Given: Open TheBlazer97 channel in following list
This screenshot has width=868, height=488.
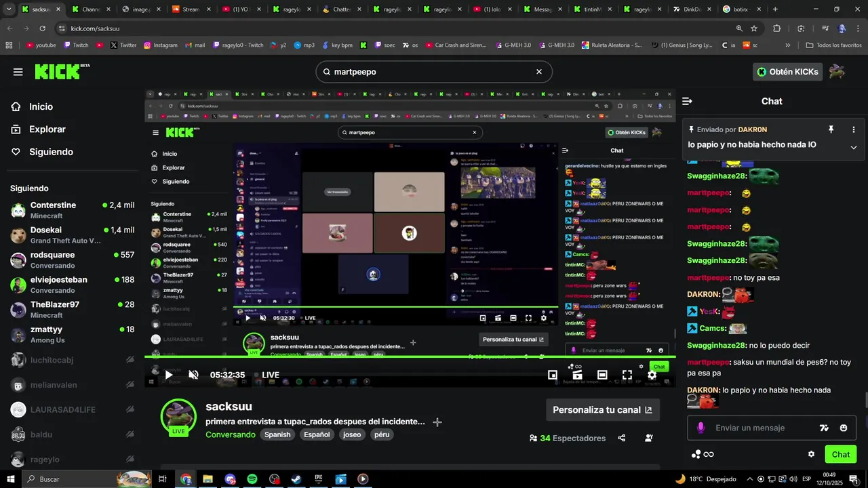Looking at the screenshot, I should pos(72,310).
